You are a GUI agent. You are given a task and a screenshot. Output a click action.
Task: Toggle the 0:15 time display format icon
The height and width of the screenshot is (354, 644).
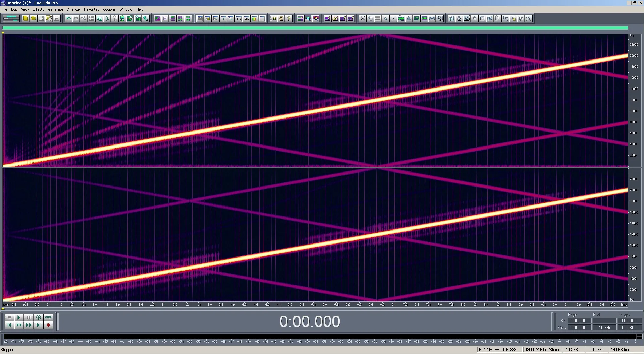pos(239,18)
